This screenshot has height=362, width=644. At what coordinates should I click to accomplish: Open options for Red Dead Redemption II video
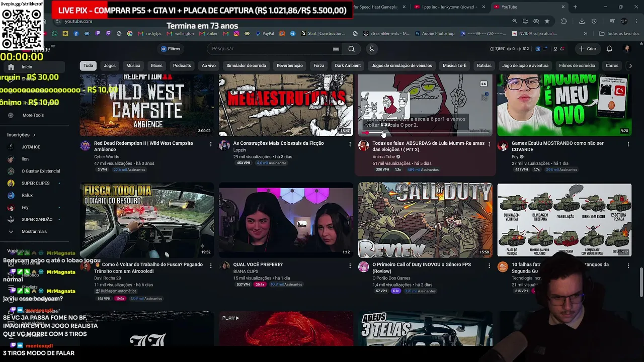(211, 144)
